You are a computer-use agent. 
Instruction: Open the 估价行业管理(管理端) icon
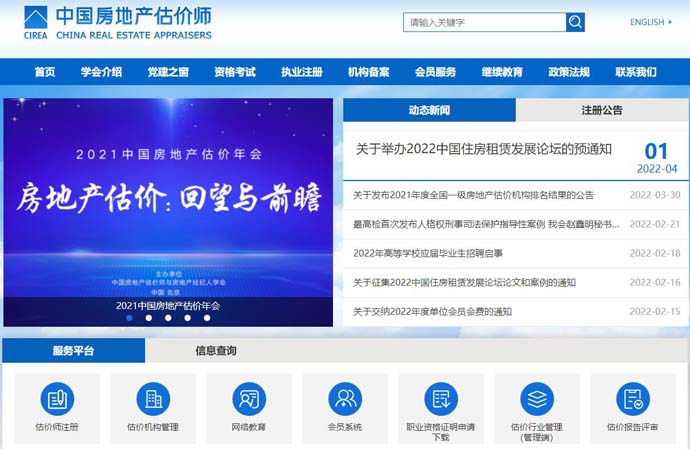[537, 399]
